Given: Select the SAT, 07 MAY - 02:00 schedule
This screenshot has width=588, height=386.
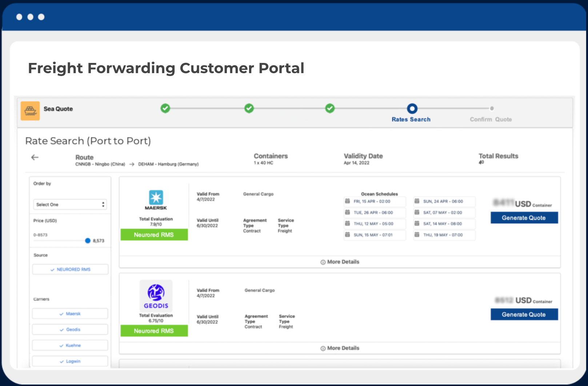Looking at the screenshot, I should tap(444, 212).
